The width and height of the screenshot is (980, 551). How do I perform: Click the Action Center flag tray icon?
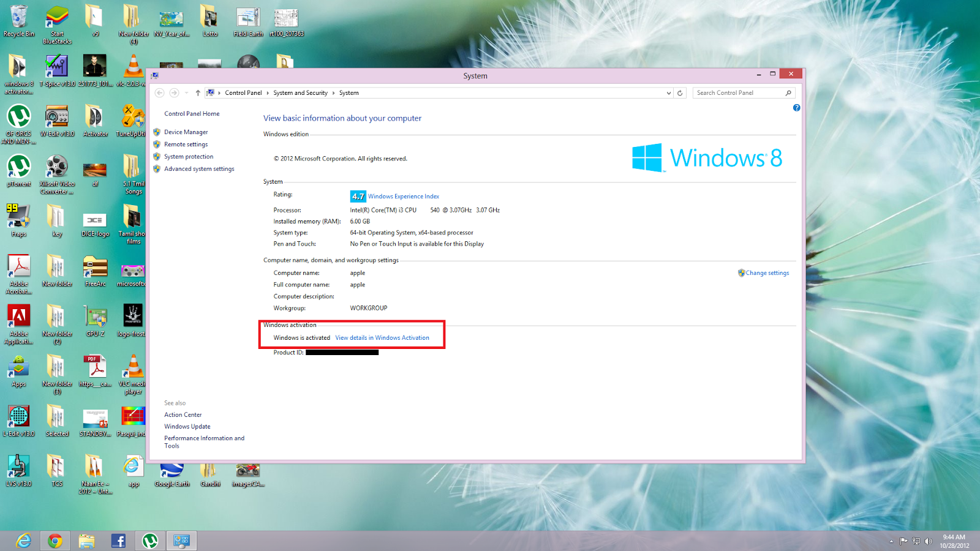point(903,541)
